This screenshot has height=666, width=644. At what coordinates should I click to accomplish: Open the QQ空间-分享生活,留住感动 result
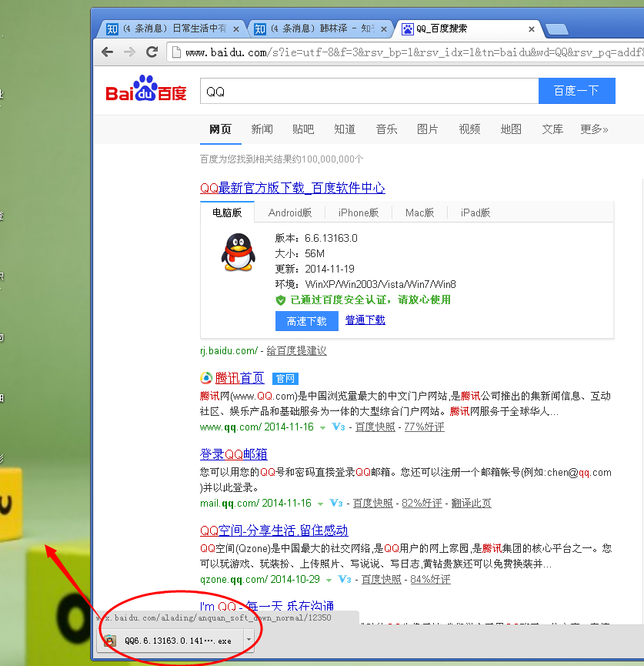coord(274,530)
